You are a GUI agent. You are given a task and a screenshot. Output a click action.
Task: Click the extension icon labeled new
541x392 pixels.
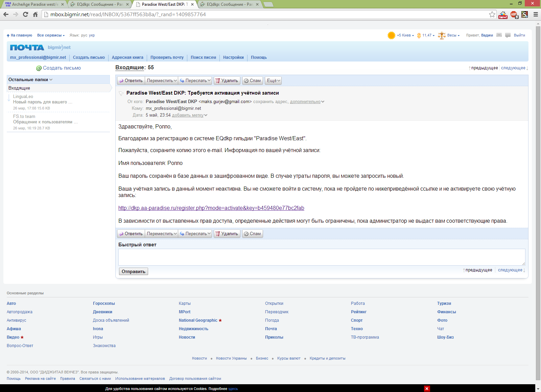click(x=503, y=15)
